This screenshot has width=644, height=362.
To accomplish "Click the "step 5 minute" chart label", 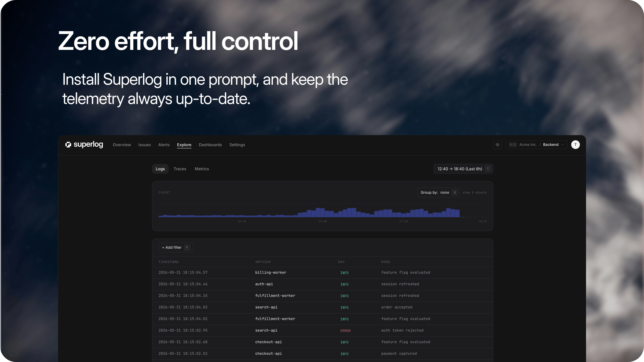I will (x=474, y=193).
